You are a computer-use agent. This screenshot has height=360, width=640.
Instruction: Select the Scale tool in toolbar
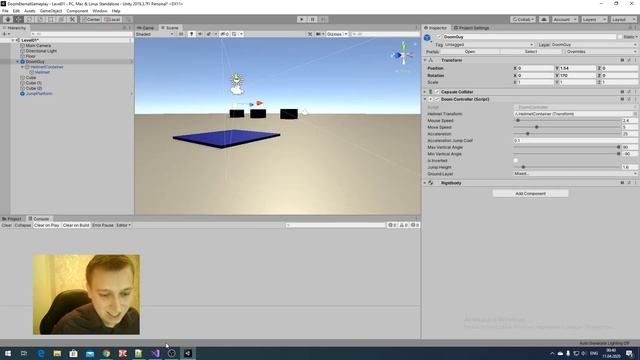[40, 19]
